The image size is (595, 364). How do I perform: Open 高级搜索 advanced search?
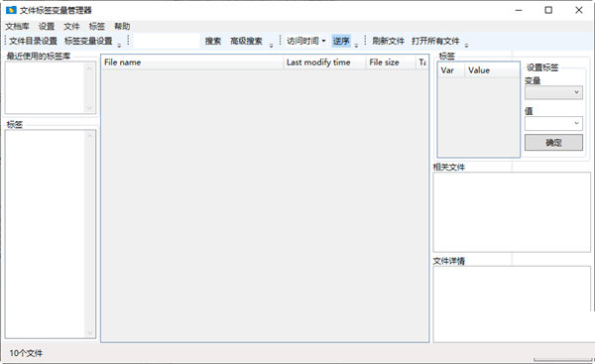246,41
